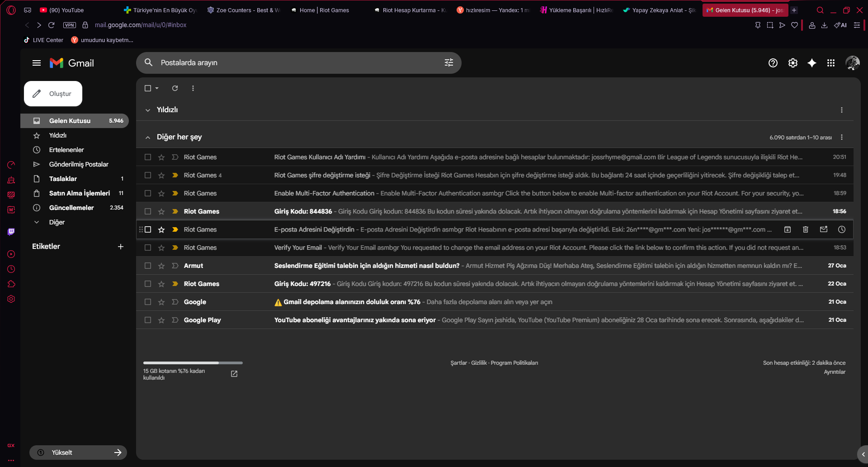This screenshot has height=467, width=868.
Task: Snooze the E-posta Adresini Değiştirdin email
Action: click(842, 229)
